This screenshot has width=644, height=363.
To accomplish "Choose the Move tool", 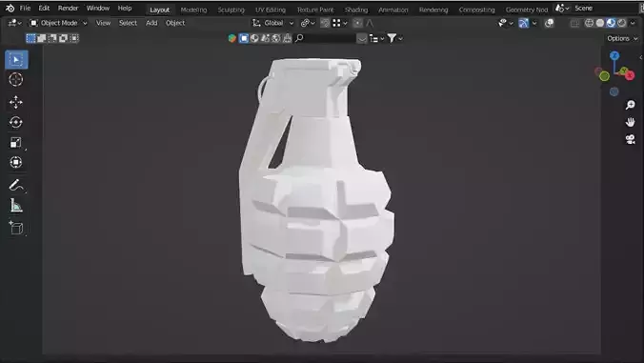I will click(16, 102).
